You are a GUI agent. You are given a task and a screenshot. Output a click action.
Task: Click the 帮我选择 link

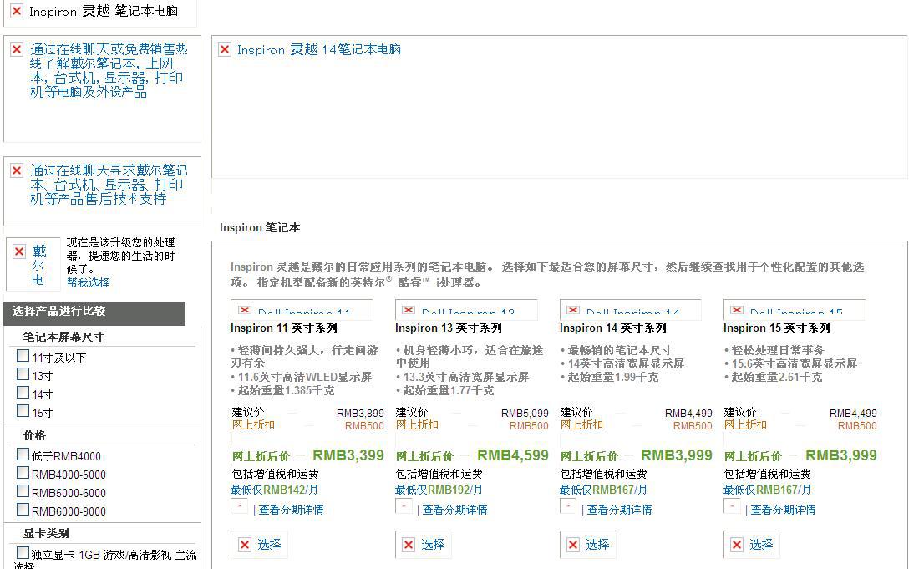pos(88,282)
